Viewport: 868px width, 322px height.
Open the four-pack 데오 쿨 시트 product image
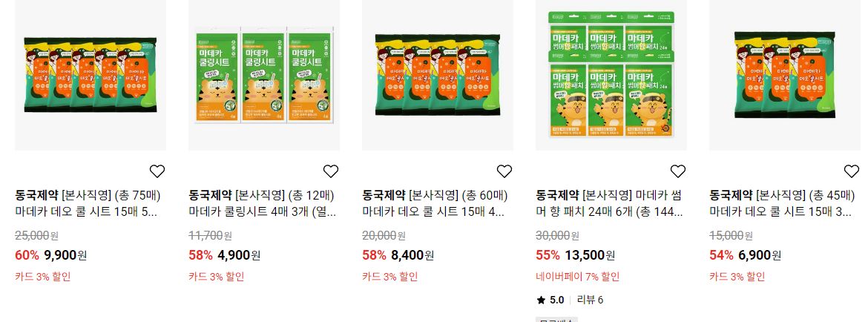[x=437, y=75]
